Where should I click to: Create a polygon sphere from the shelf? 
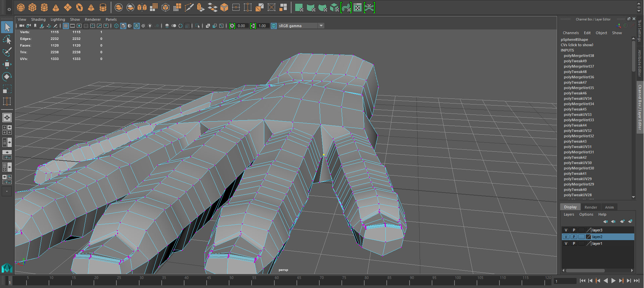(21, 7)
